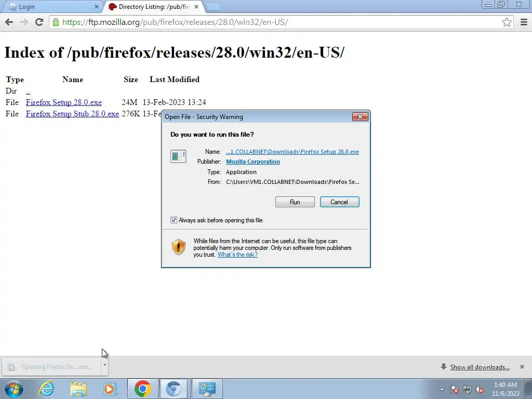Download Firefox Setup Stub 28.0.exe link

click(72, 114)
